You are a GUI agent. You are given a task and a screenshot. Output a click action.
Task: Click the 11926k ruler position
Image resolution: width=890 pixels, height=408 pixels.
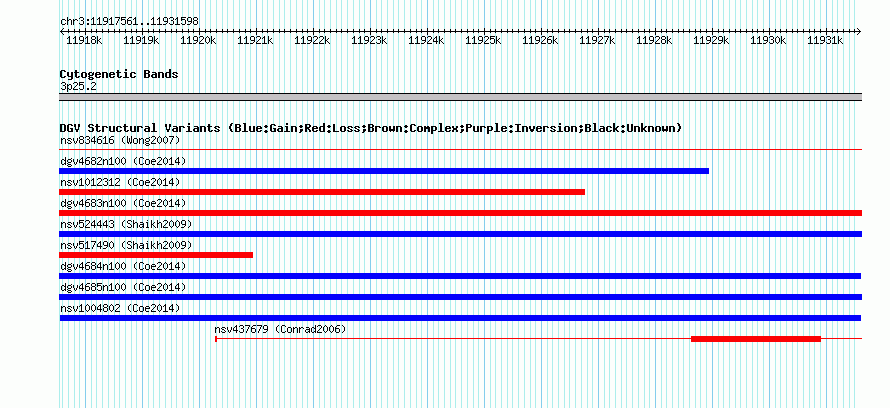coord(540,40)
